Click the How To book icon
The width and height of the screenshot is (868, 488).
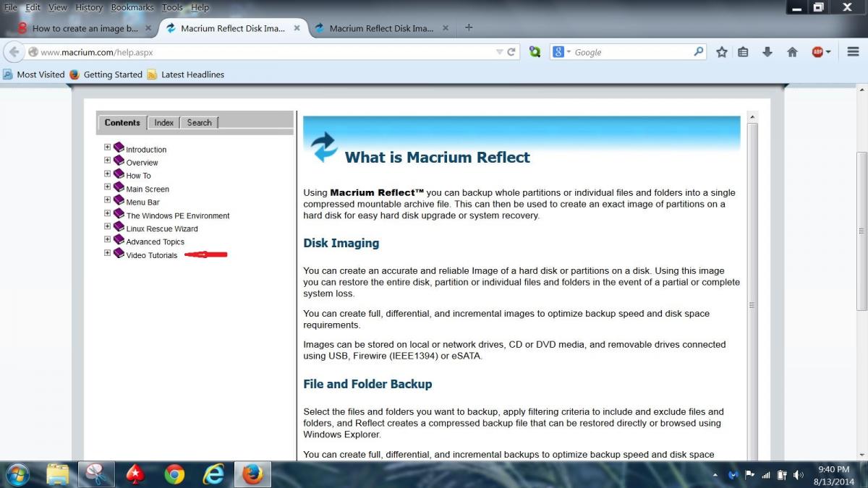(119, 174)
